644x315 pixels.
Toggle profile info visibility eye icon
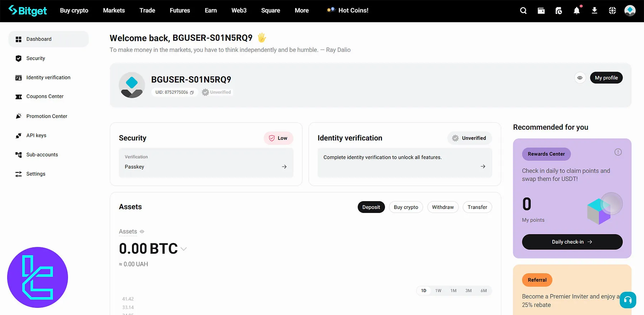click(x=580, y=78)
